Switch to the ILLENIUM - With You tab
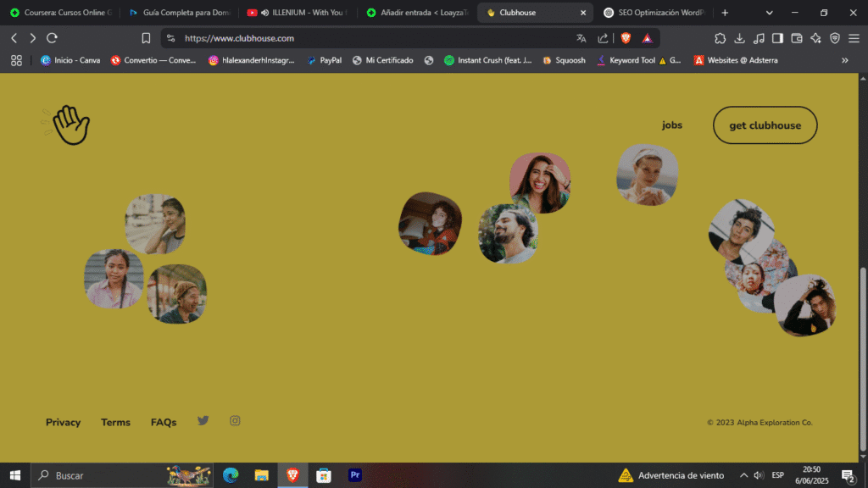868x488 pixels. [x=298, y=12]
